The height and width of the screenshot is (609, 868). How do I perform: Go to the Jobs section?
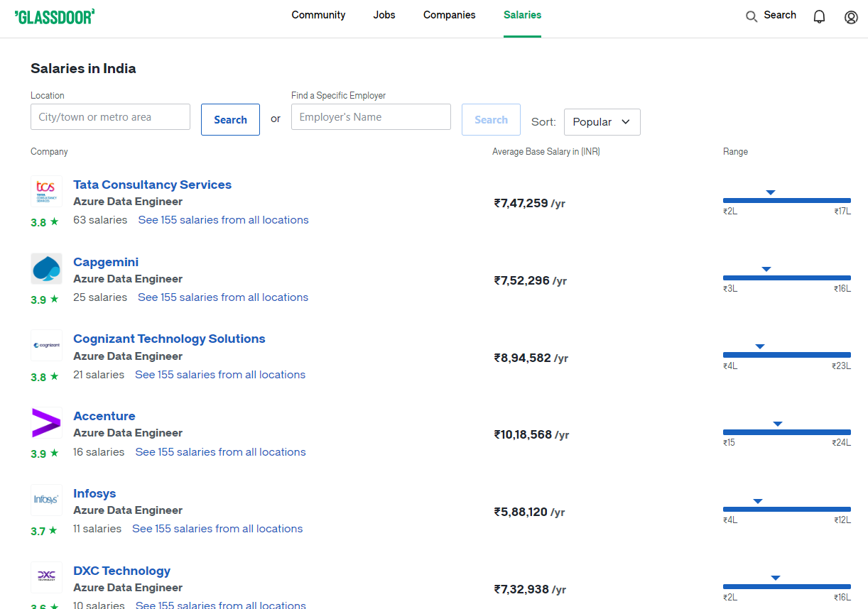coord(384,15)
